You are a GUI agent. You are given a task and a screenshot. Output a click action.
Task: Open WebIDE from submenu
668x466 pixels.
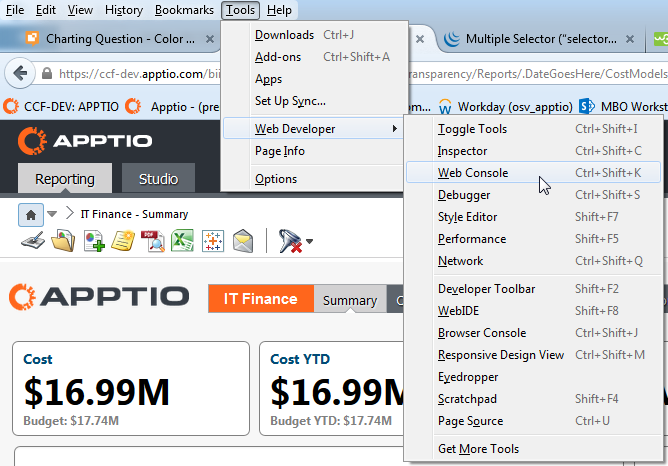click(x=533, y=311)
